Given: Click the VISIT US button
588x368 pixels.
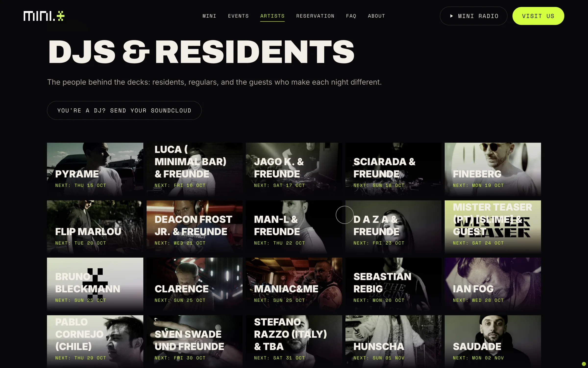Looking at the screenshot, I should pos(538,16).
